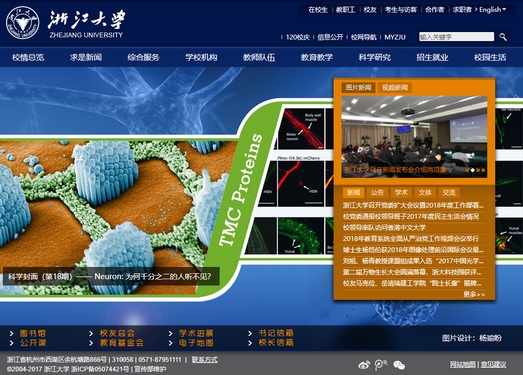Screen dimensions: 523x375
Task: Open the 校网导航 link
Action: click(364, 37)
